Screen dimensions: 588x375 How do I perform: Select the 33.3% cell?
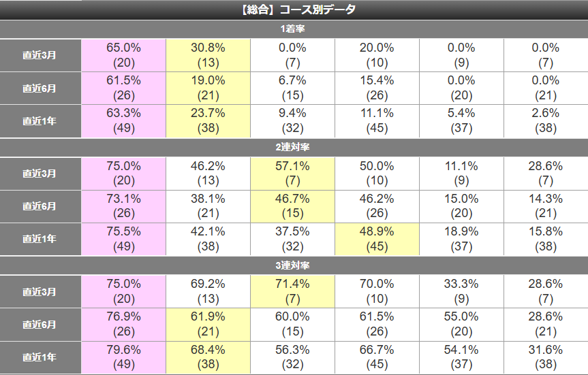point(461,291)
